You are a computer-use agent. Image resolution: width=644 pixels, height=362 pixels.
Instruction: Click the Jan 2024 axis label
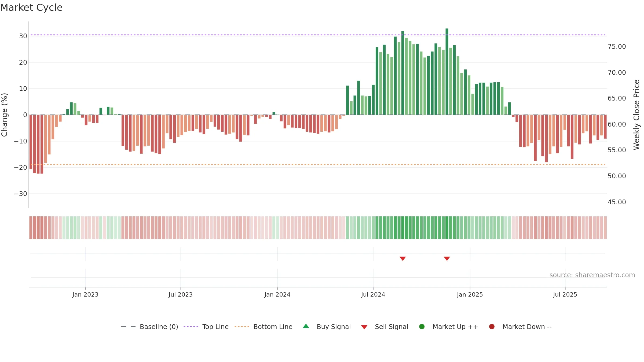tap(277, 294)
